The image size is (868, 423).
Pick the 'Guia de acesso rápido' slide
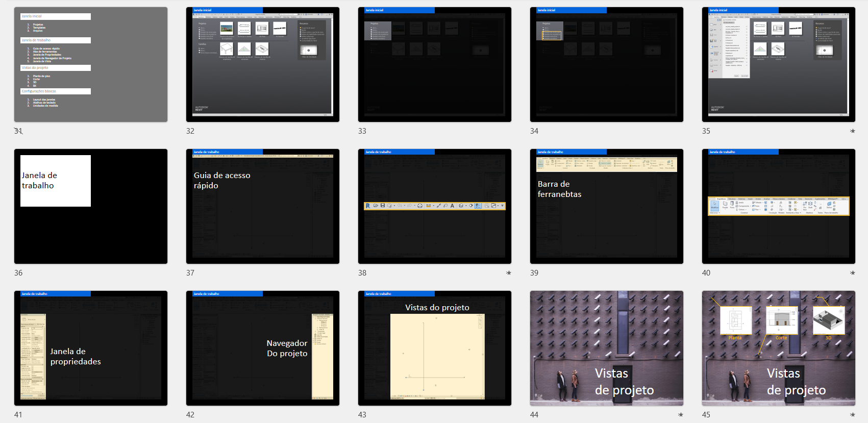pyautogui.click(x=263, y=206)
